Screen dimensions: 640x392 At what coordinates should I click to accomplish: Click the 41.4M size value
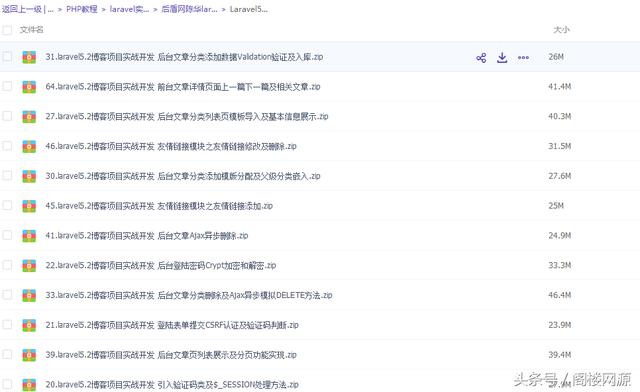coord(560,87)
